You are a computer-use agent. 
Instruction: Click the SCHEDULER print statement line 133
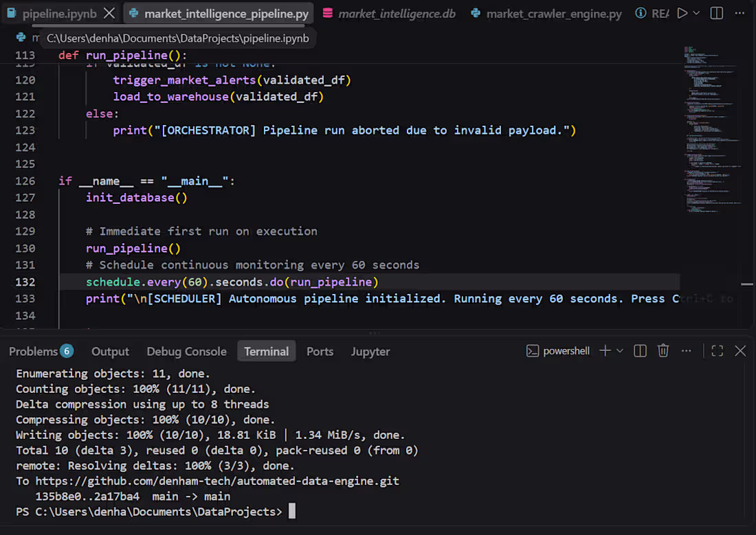click(x=382, y=299)
